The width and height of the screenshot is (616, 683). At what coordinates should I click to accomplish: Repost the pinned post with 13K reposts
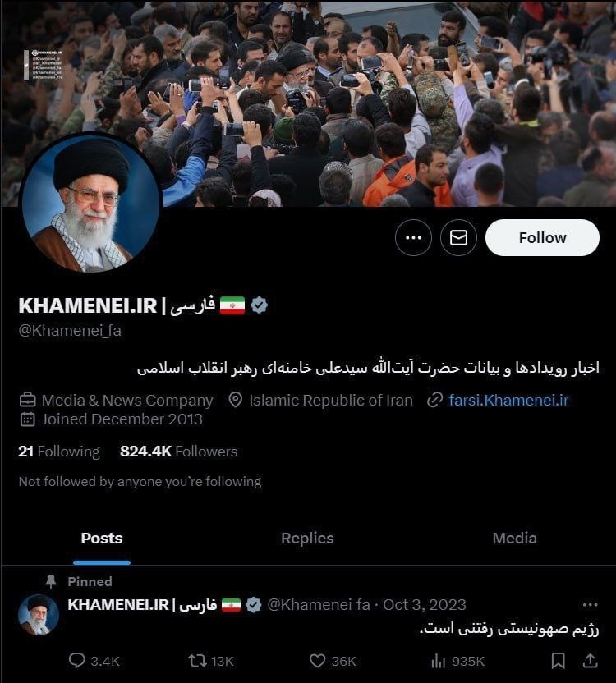pos(197,661)
